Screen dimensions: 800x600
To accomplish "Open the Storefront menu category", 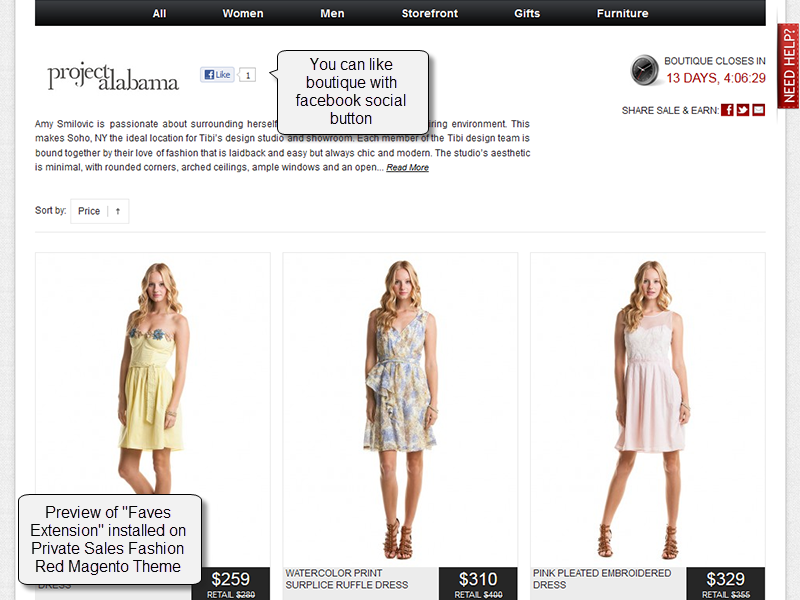I will [x=430, y=13].
